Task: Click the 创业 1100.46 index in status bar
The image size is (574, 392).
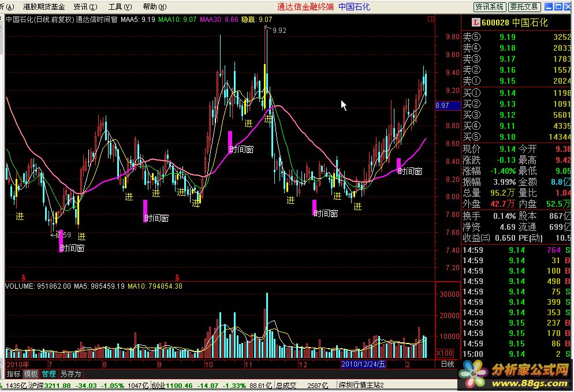Action: click(172, 386)
